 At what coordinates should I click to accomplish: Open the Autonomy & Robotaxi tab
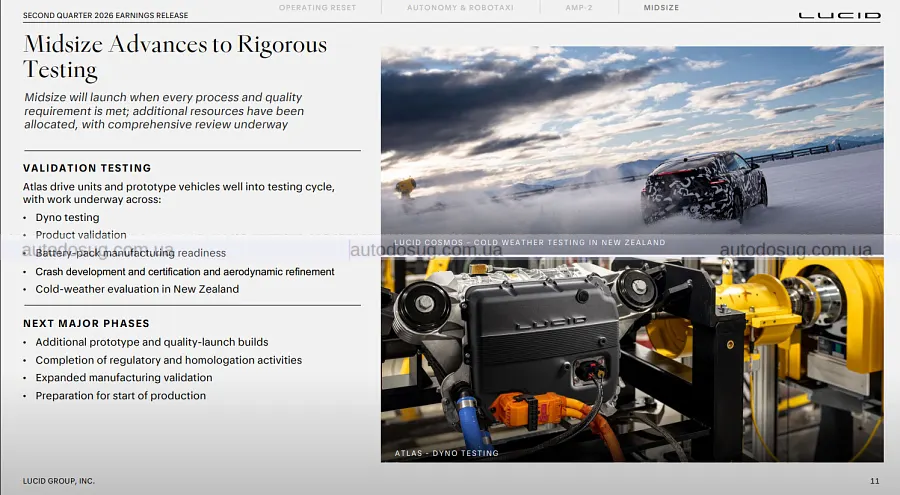(460, 7)
